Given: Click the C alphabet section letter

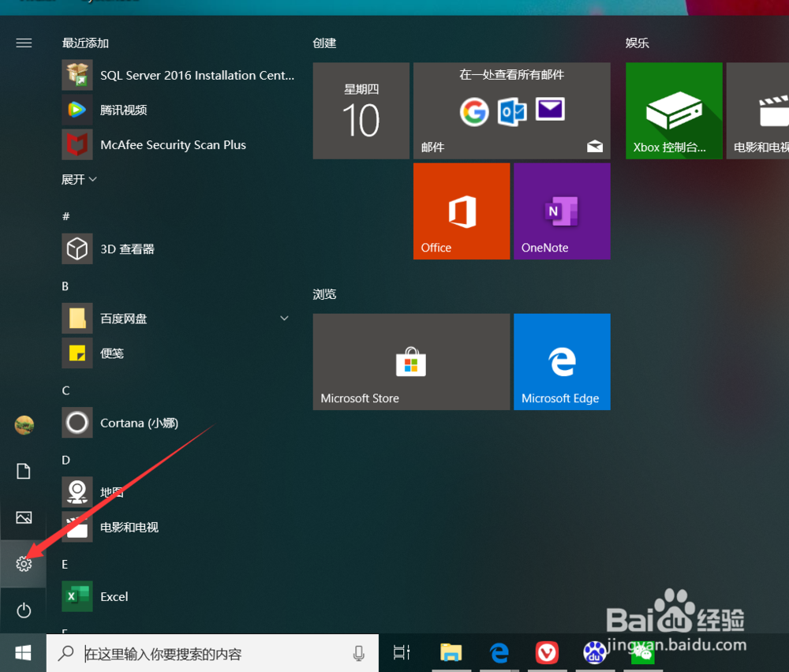Looking at the screenshot, I should point(66,390).
